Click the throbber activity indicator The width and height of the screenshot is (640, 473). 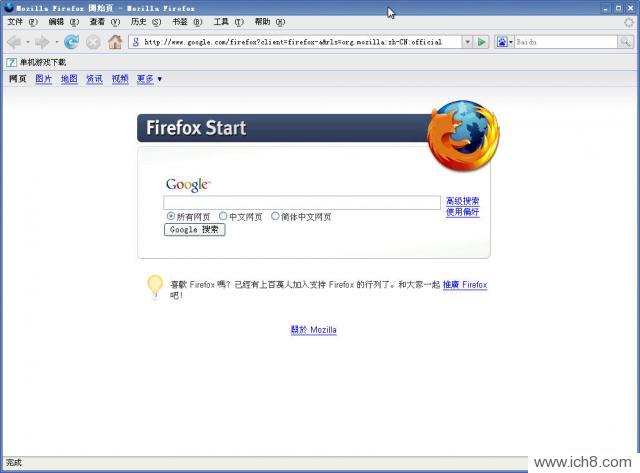pyautogui.click(x=629, y=22)
